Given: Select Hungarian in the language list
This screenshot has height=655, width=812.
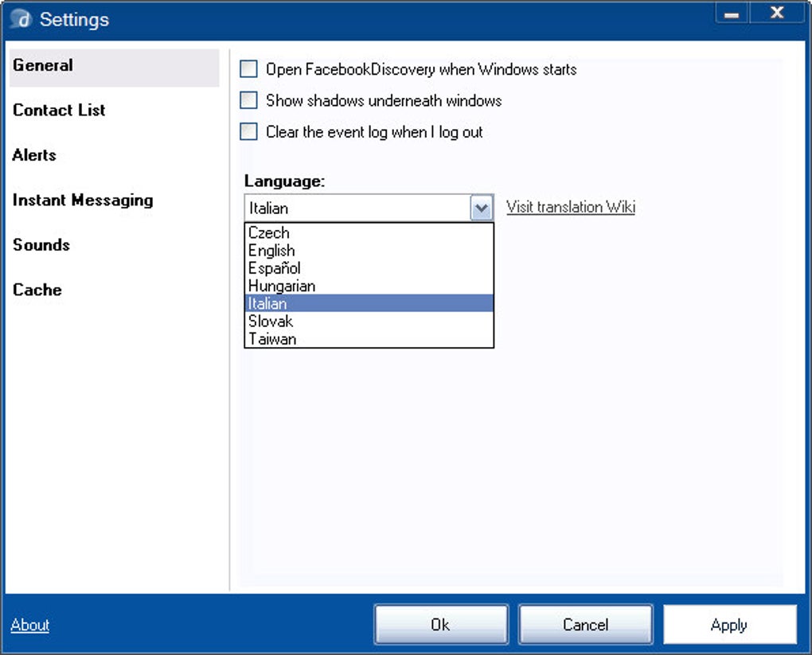Looking at the screenshot, I should point(369,285).
